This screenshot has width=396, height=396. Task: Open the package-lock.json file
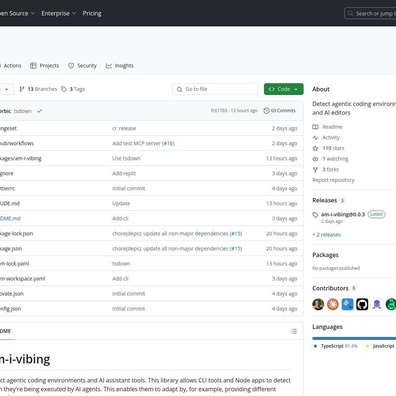pos(16,233)
